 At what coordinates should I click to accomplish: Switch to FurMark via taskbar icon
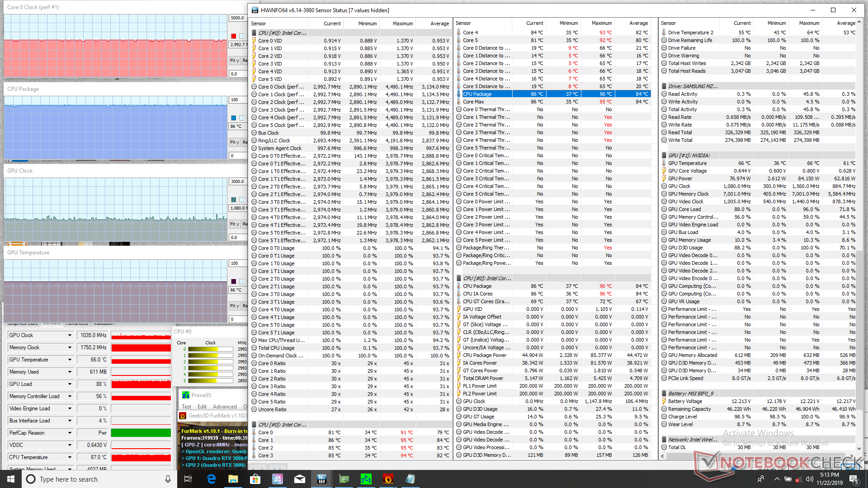[388, 479]
